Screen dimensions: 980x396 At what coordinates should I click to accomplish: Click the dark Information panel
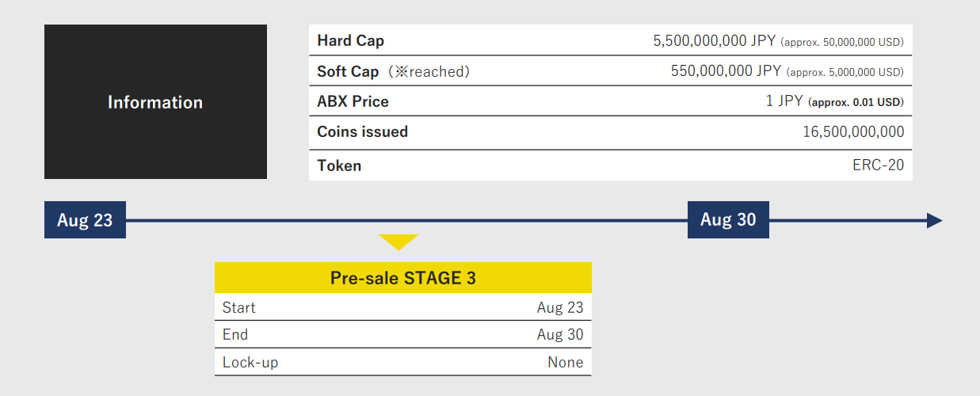click(x=155, y=102)
